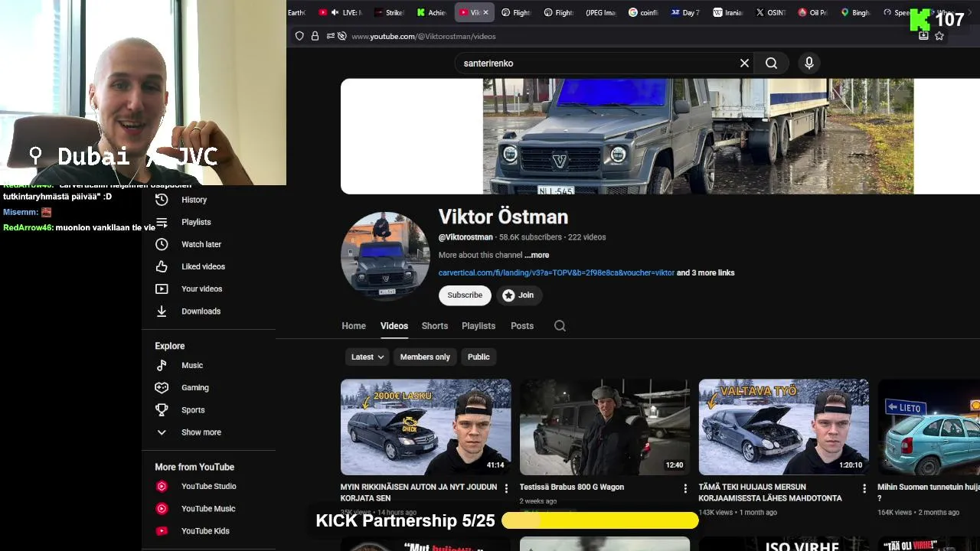This screenshot has width=980, height=551.
Task: Bookmark this page with star icon
Action: [x=939, y=36]
